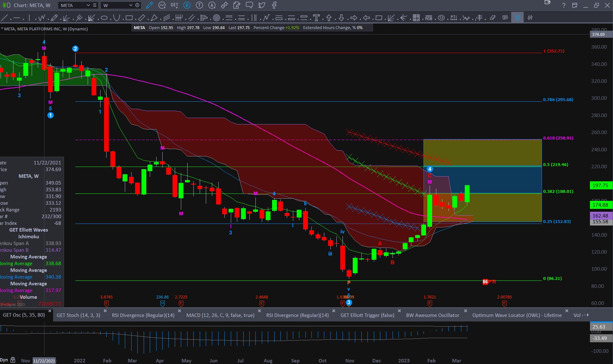Toggle the magnet snap mode
613x364 pixels.
pyautogui.click(x=517, y=18)
